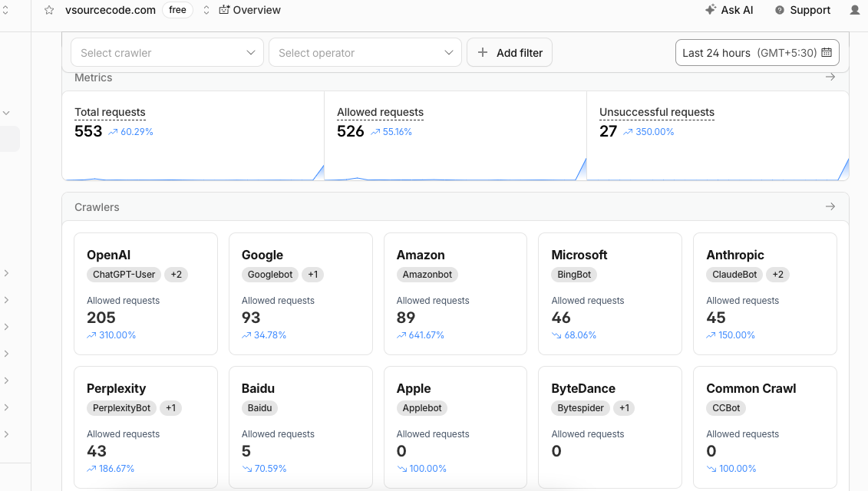Click the PerplexityBot tag
The width and height of the screenshot is (868, 491).
pos(122,408)
